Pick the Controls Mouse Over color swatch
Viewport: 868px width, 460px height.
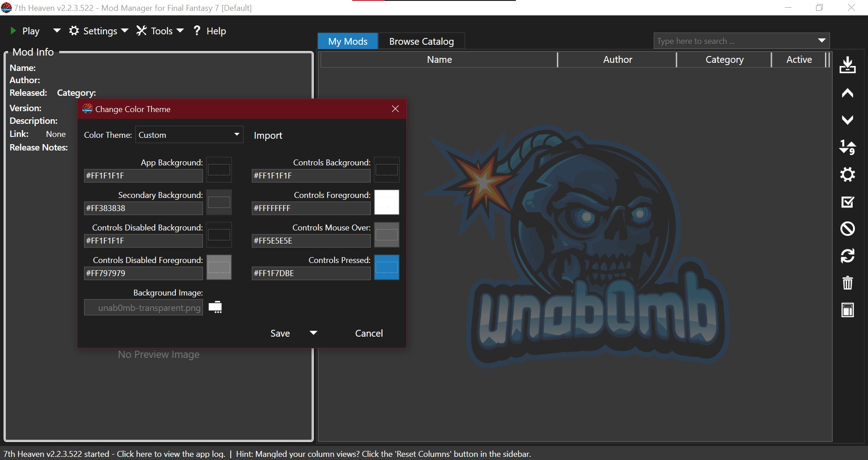(x=387, y=235)
